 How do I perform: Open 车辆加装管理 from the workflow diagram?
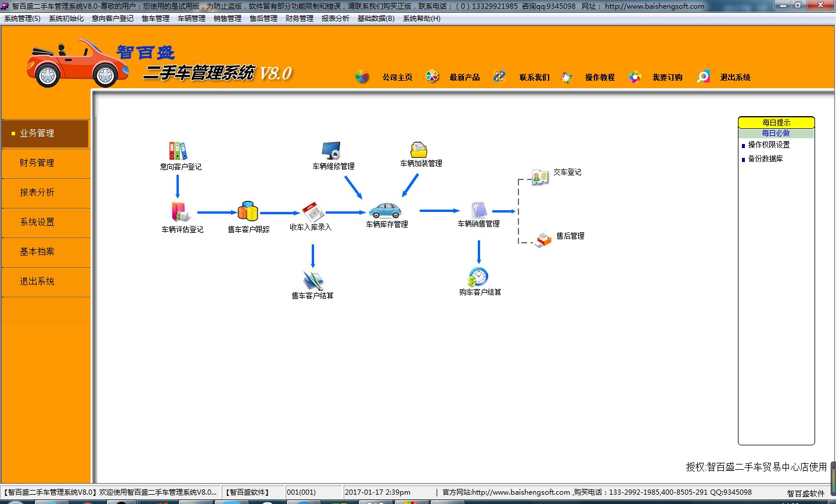click(419, 148)
